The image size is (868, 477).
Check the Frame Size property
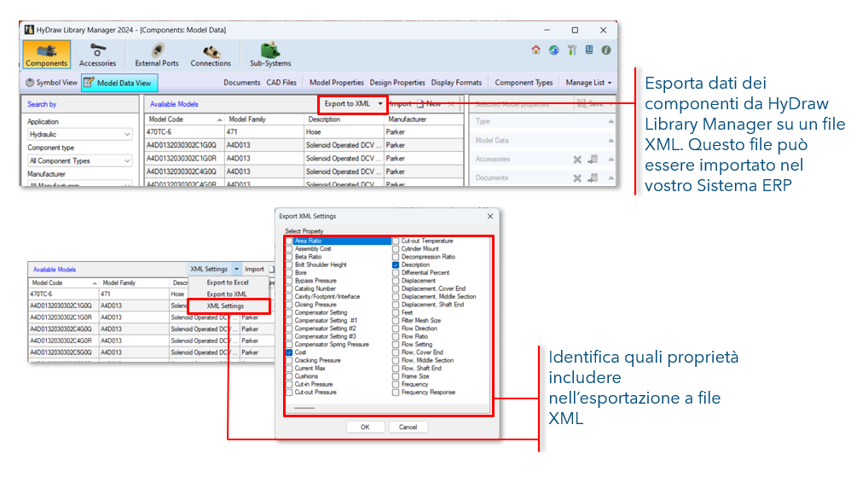396,376
